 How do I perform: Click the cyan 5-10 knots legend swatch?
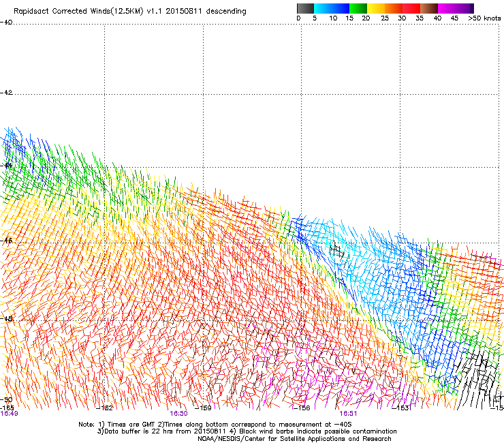(323, 8)
